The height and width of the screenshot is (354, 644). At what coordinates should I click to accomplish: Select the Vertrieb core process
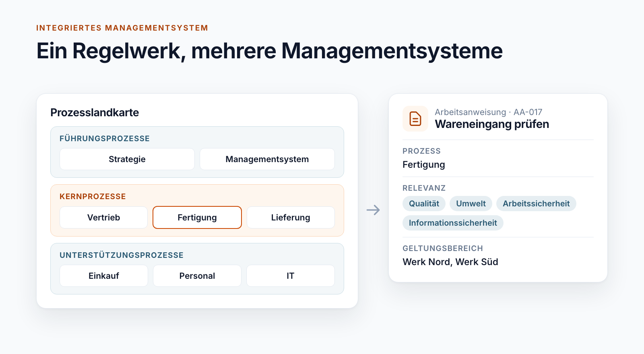tap(104, 218)
